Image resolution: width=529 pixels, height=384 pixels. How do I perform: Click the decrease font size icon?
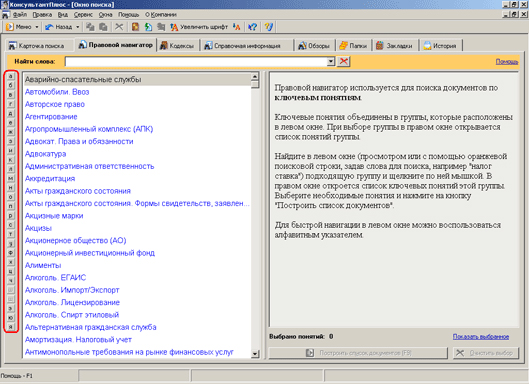click(236, 27)
